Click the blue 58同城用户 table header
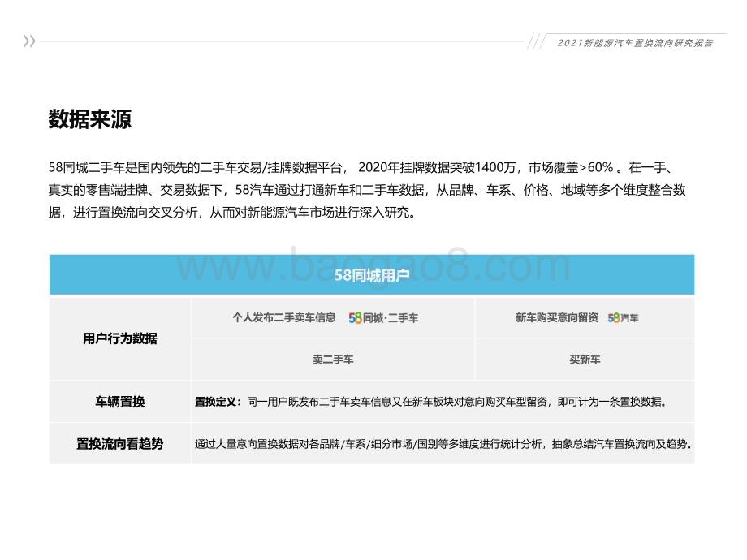 tap(372, 275)
